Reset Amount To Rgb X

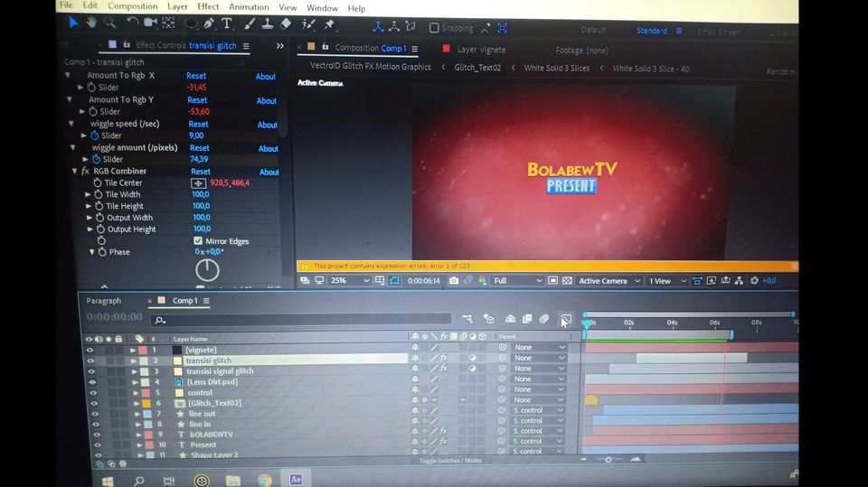tap(196, 76)
